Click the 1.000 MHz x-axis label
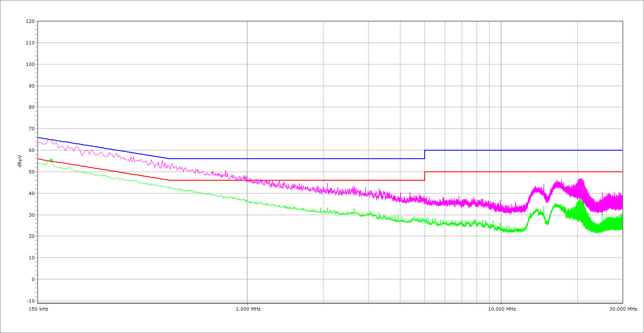 tap(248, 309)
